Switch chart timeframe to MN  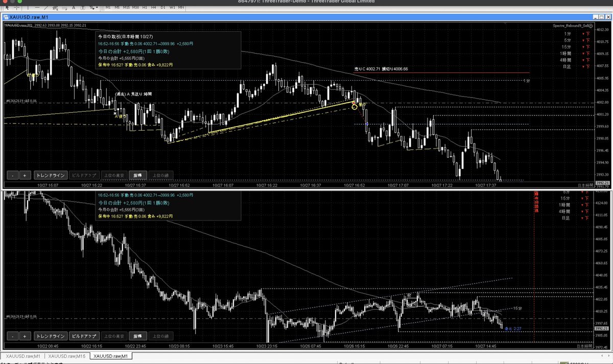click(181, 8)
